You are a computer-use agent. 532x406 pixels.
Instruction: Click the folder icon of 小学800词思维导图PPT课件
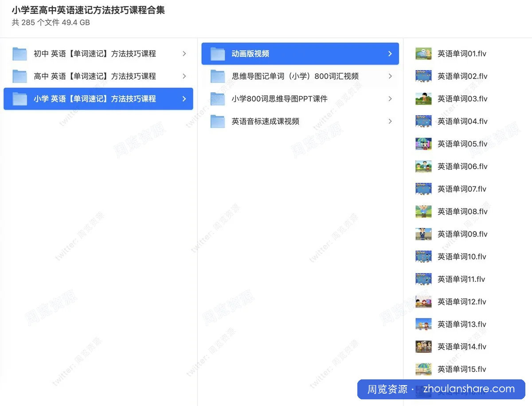tap(218, 99)
